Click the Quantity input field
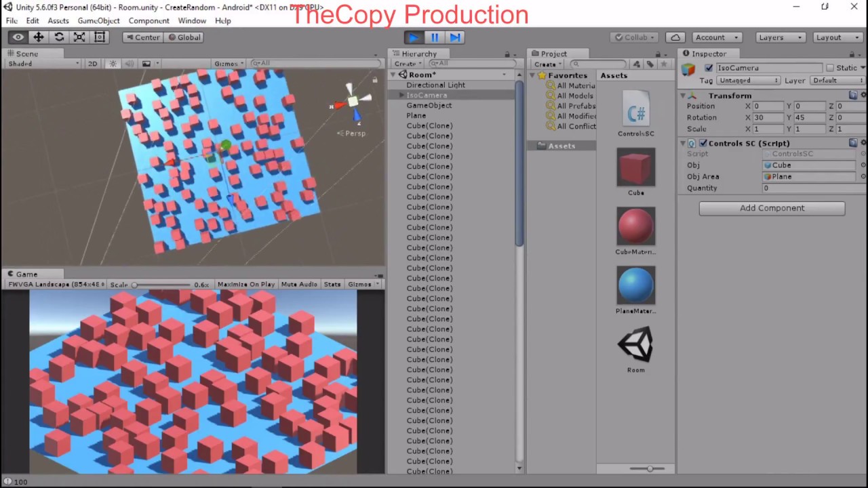The image size is (868, 488). point(809,188)
